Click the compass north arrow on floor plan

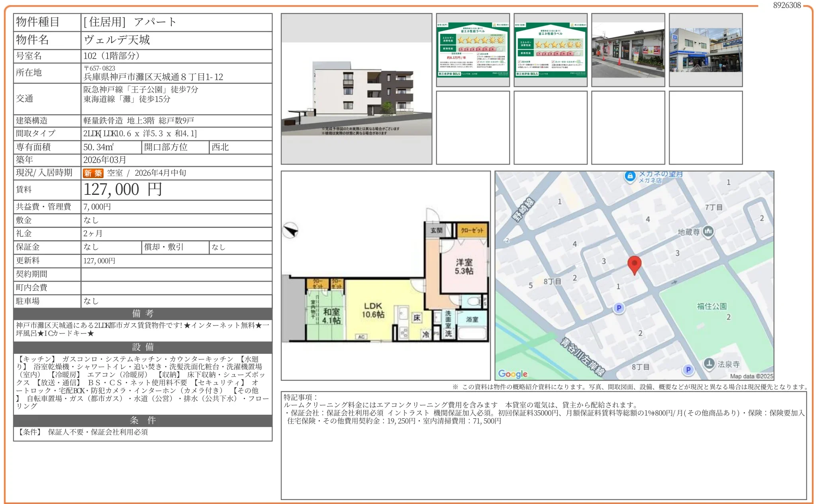click(x=290, y=230)
